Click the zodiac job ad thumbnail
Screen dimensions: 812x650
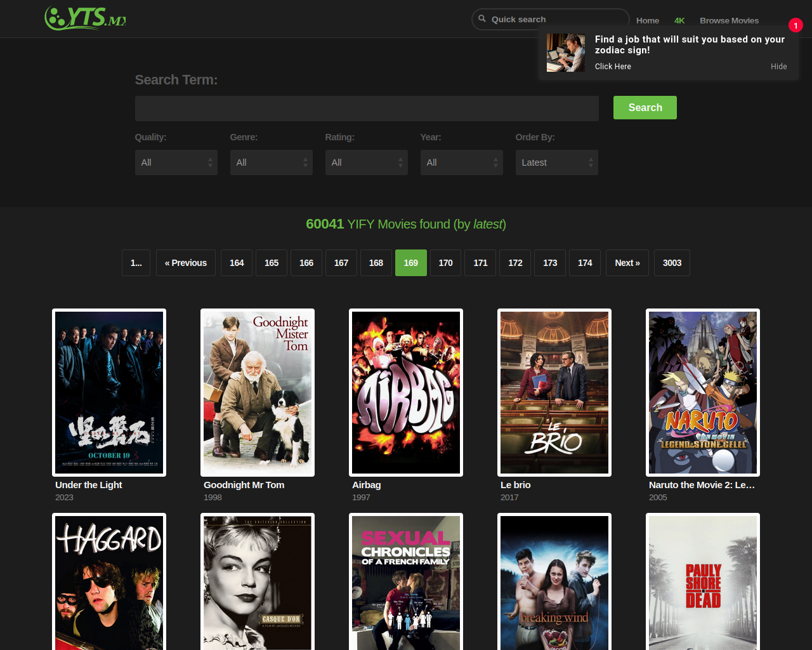pos(566,53)
